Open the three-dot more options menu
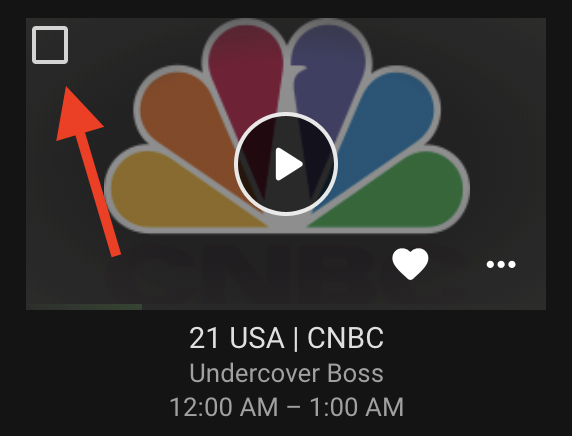This screenshot has width=572, height=436. point(501,264)
